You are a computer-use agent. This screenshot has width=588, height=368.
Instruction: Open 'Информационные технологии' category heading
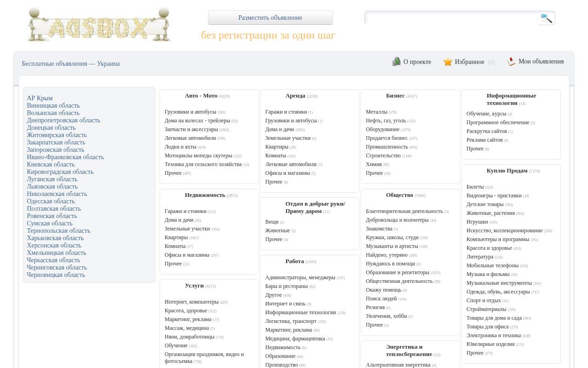[511, 99]
